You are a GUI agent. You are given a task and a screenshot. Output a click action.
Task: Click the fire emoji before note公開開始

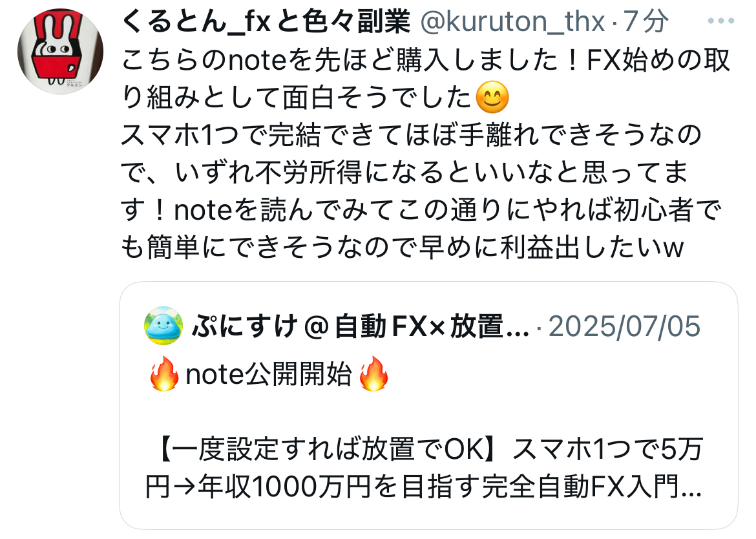click(164, 374)
